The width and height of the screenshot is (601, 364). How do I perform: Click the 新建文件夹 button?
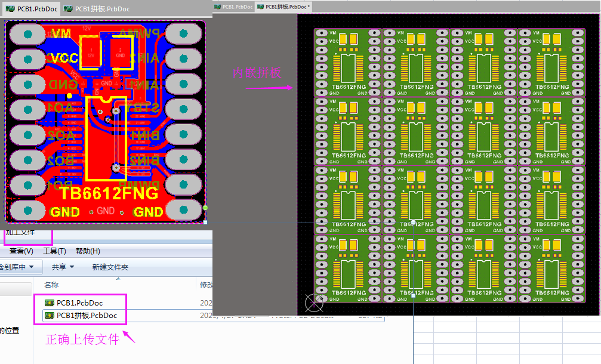point(110,267)
